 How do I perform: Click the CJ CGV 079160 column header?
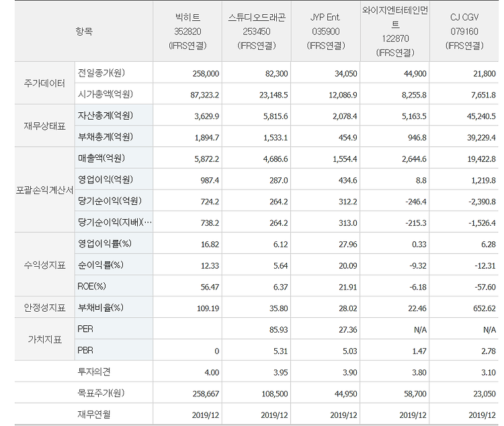[464, 31]
